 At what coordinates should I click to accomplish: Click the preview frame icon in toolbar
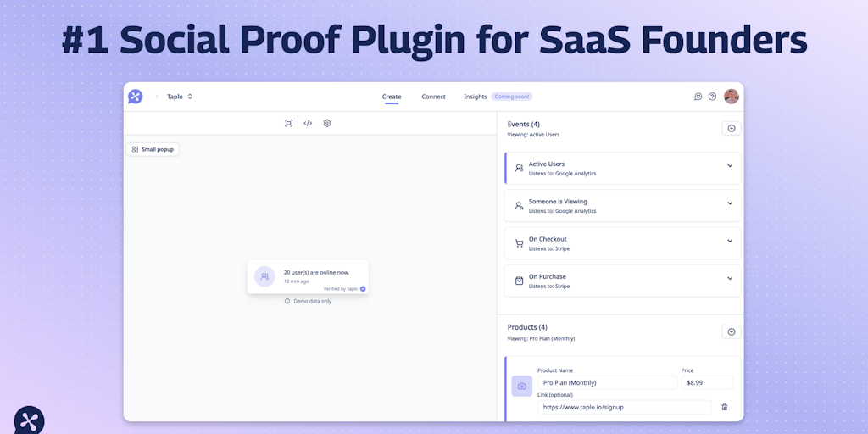click(x=288, y=123)
